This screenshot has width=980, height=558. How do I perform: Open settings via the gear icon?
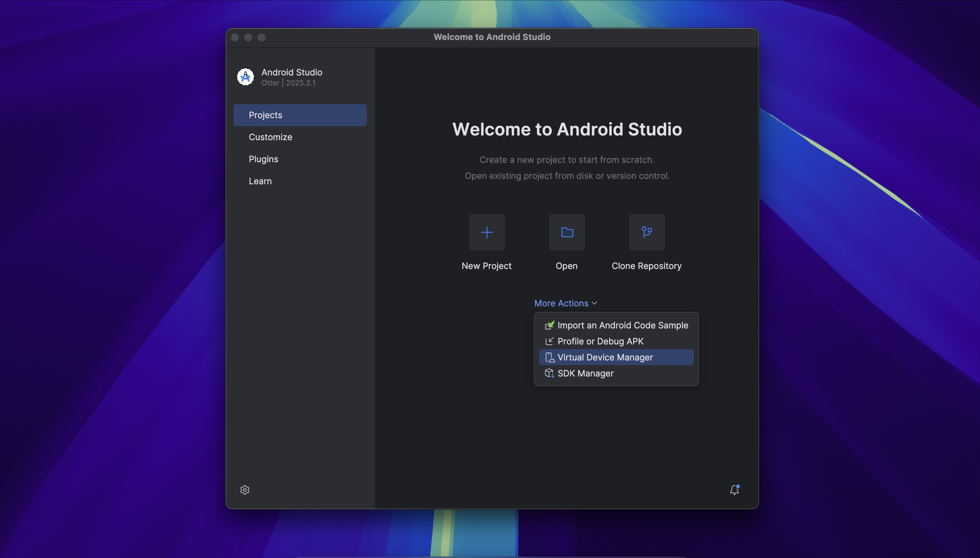click(245, 490)
